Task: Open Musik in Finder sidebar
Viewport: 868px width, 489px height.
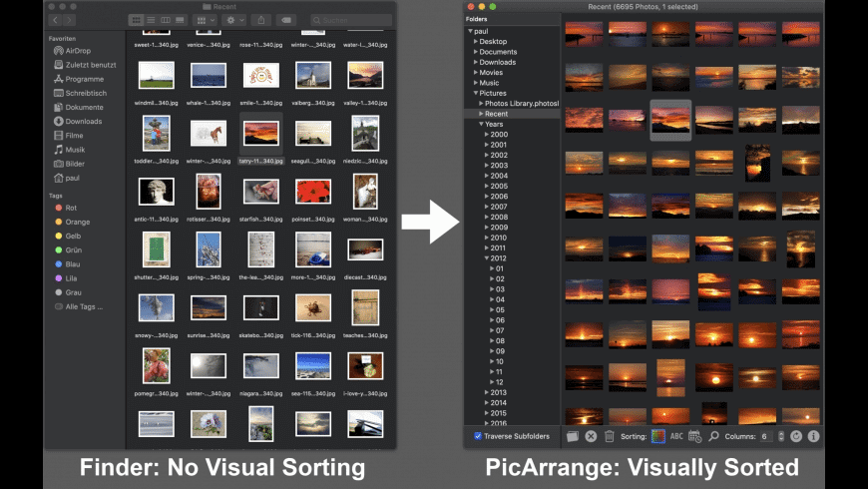Action: click(x=69, y=150)
